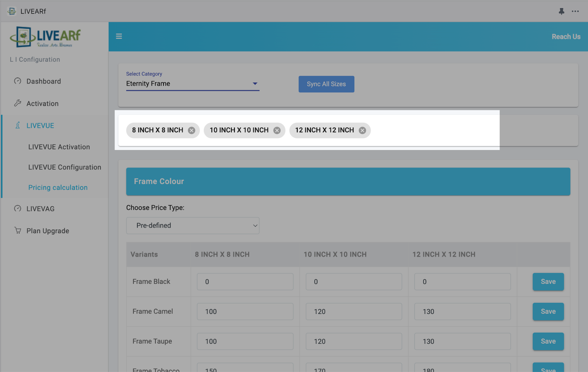Edit Frame Taupe 10 INCH X 10 INCH price
The width and height of the screenshot is (588, 372).
354,341
